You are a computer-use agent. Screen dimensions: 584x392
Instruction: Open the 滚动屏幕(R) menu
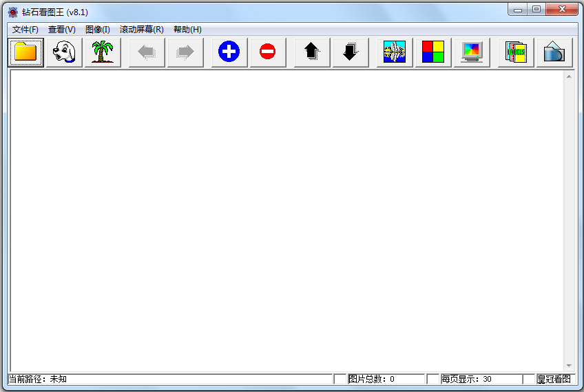(x=142, y=30)
